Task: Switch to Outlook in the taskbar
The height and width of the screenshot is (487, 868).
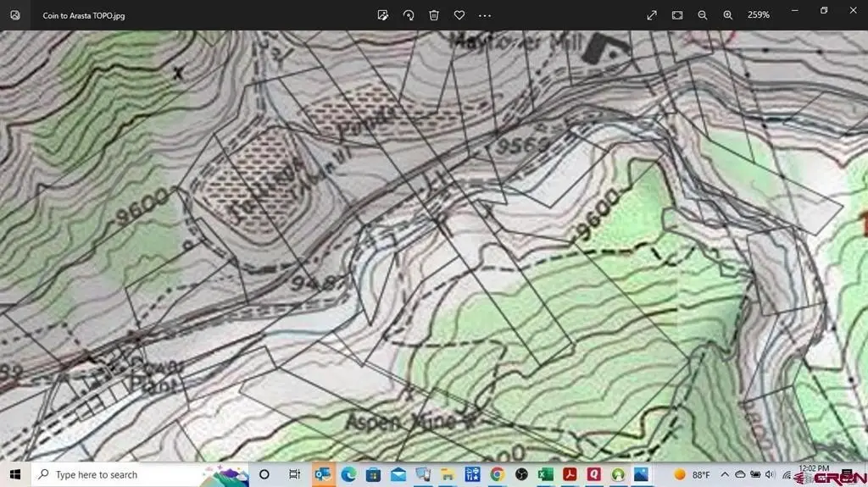Action: pyautogui.click(x=322, y=474)
